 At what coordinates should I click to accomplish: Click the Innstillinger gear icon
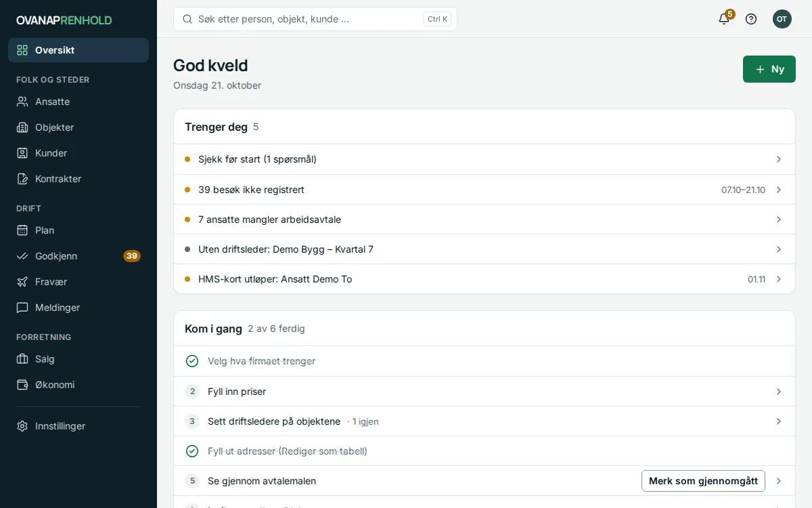point(22,426)
